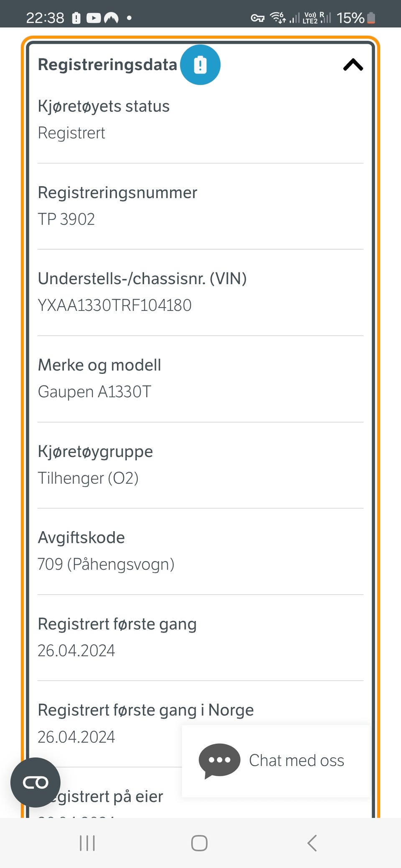Tap the round dark floating accessibility button
The height and width of the screenshot is (868, 401).
(x=36, y=782)
